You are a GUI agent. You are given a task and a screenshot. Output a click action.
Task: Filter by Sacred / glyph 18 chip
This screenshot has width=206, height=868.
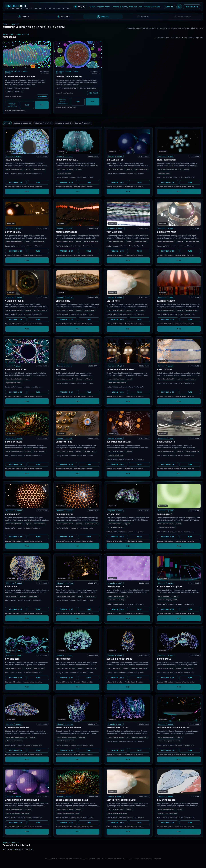coord(23,123)
